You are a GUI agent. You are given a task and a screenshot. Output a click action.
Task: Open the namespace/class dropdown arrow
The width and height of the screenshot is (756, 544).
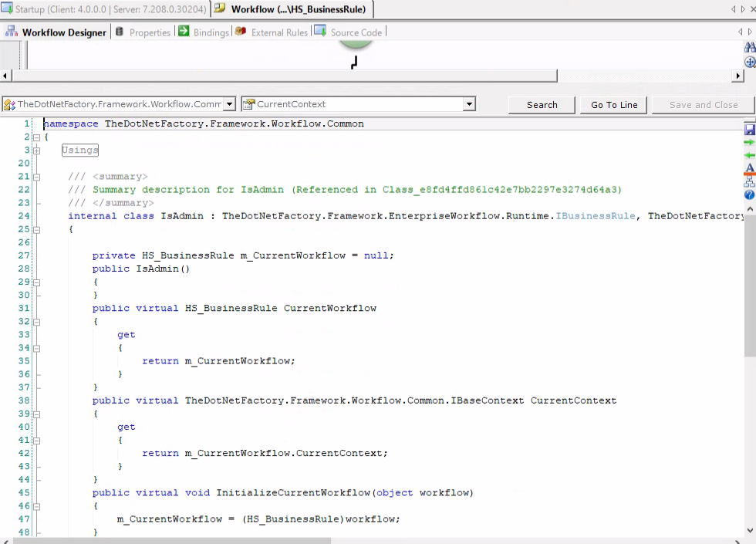click(x=230, y=104)
